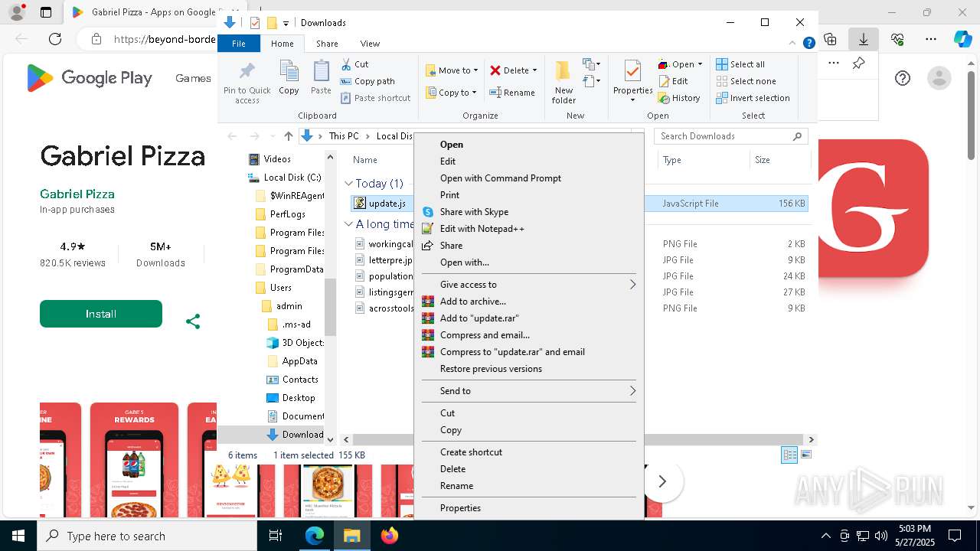The height and width of the screenshot is (551, 980).
Task: Open the ribbon Open dropdown
Action: point(680,64)
